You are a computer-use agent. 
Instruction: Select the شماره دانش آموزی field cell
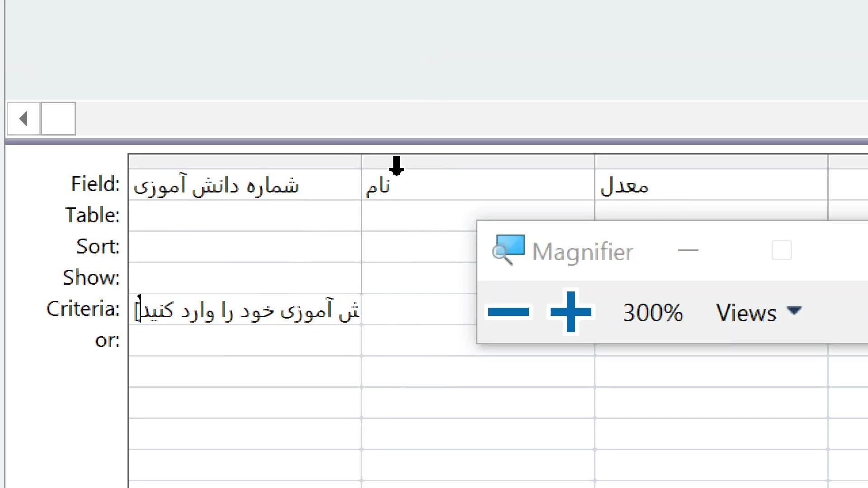click(245, 185)
